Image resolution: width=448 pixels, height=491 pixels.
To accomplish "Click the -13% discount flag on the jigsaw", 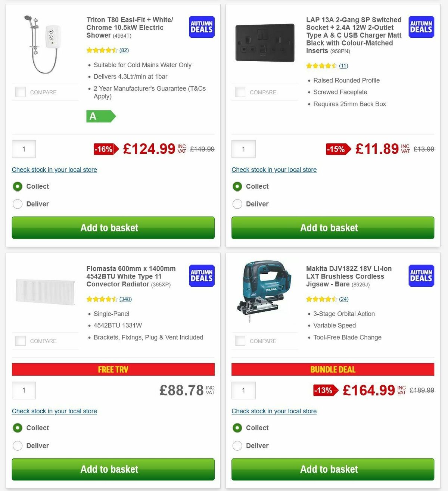I will point(324,390).
